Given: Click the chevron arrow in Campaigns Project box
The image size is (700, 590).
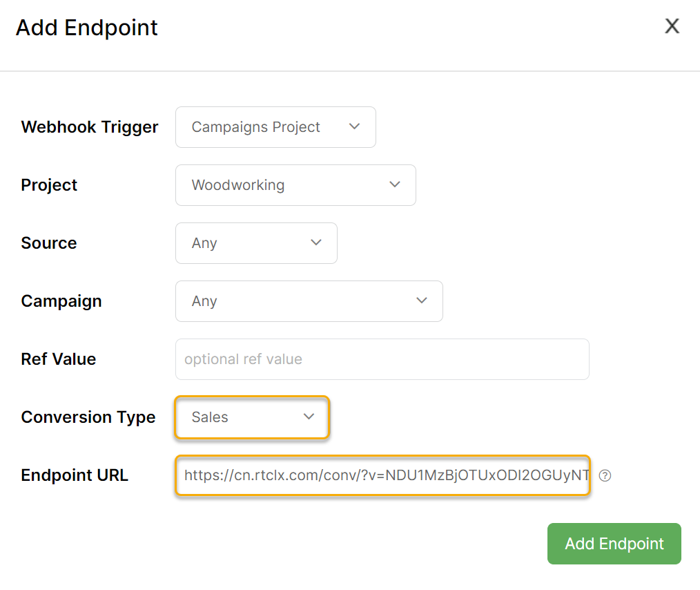Looking at the screenshot, I should 355,126.
